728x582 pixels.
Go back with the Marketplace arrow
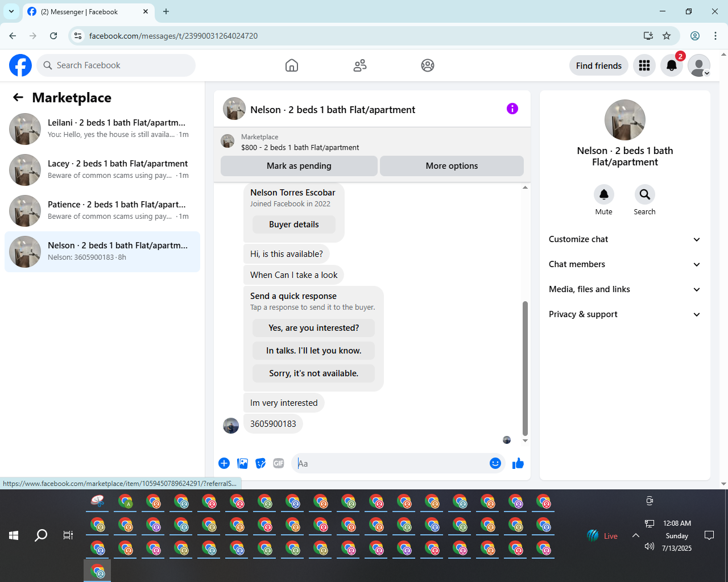pyautogui.click(x=18, y=98)
